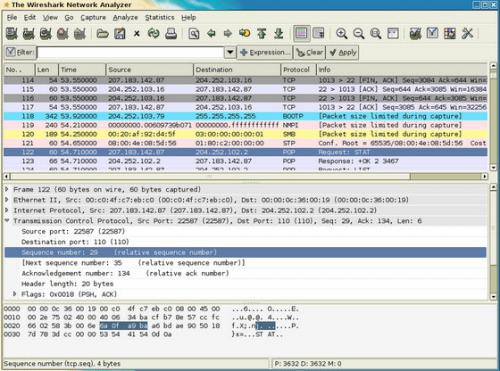Viewport: 500px width, 371px height.
Task: Jump to the last packet icon
Action: 279,34
